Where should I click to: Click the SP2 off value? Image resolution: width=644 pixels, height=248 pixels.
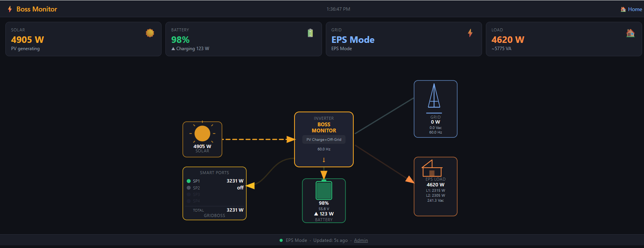click(x=240, y=188)
